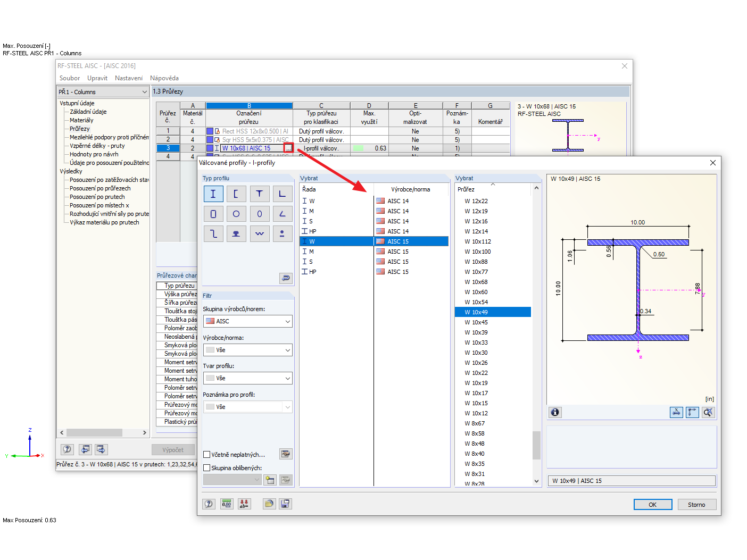
Task: Click the 'W 10x49 | AISC 15' name field
Action: tap(632, 481)
